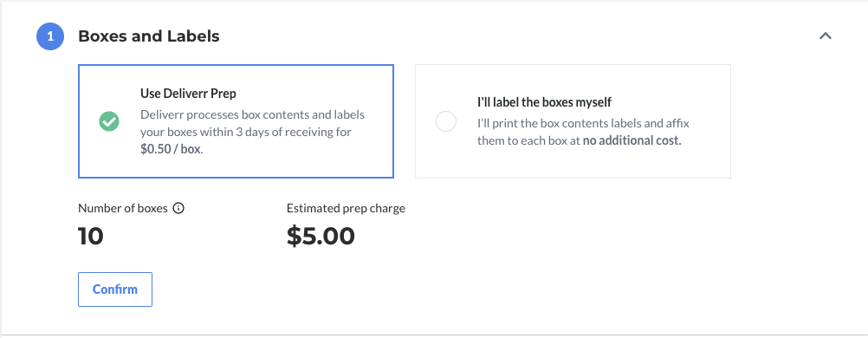The image size is (868, 338).
Task: Click the Boxes and Labels heading
Action: point(149,36)
